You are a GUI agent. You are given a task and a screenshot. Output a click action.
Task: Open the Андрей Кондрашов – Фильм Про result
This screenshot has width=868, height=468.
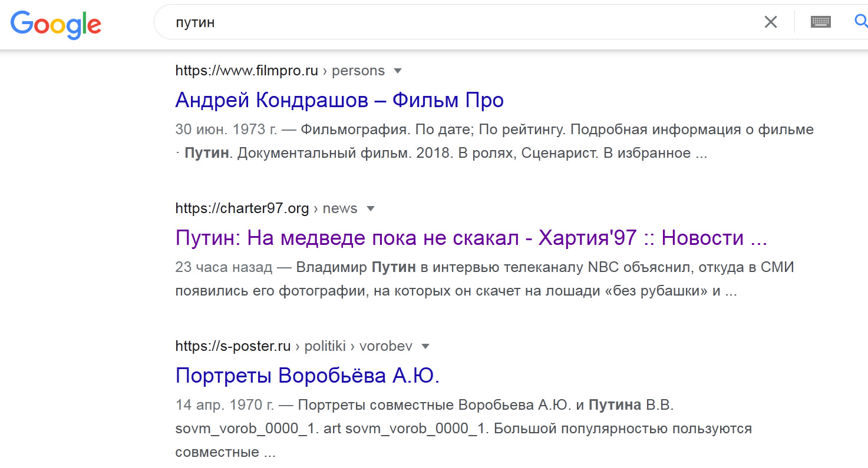(x=339, y=101)
